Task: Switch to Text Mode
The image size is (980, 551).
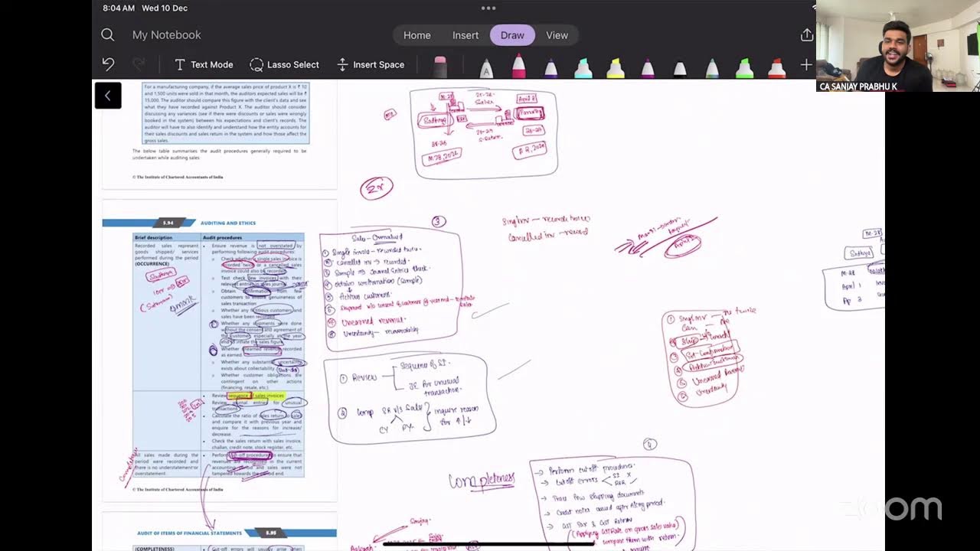Action: tap(204, 65)
